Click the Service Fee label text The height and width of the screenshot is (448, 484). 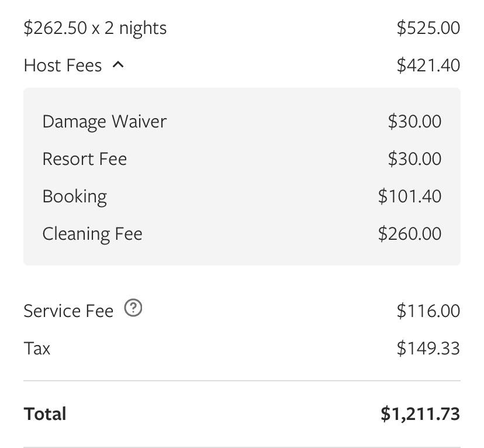pyautogui.click(x=68, y=311)
